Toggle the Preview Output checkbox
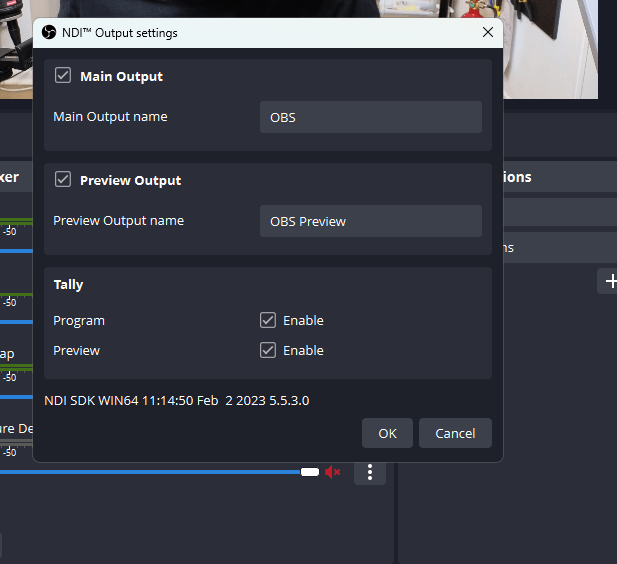The height and width of the screenshot is (564, 617). pyautogui.click(x=63, y=179)
